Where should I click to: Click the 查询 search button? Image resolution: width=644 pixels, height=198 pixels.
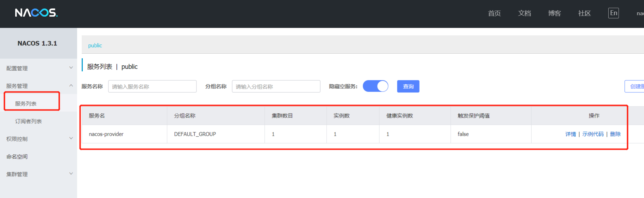408,86
